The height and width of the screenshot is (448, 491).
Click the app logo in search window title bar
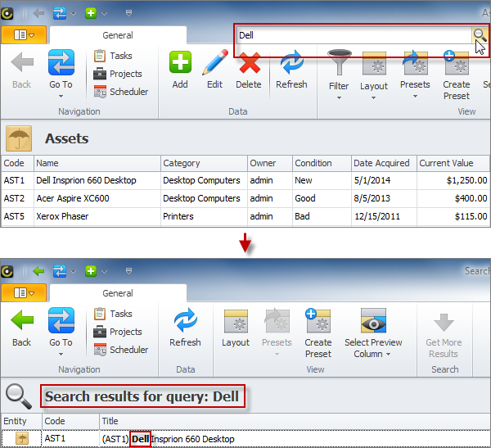(7, 271)
